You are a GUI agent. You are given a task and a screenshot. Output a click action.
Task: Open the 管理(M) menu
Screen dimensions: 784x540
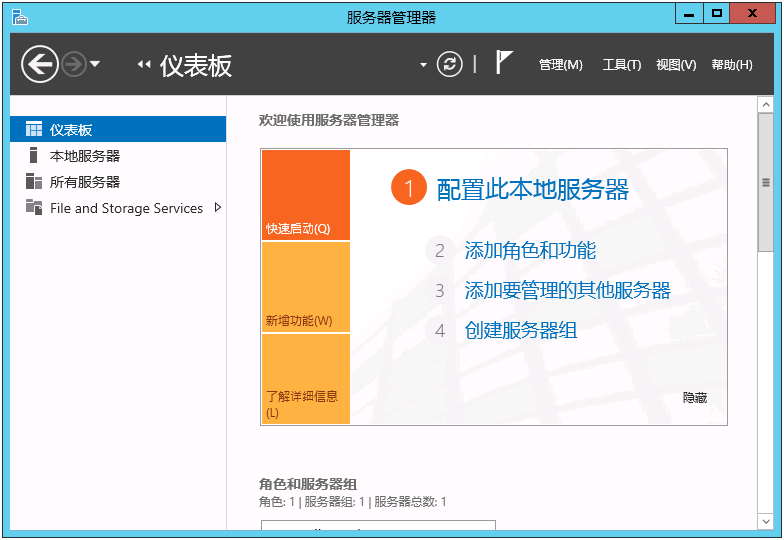(560, 65)
